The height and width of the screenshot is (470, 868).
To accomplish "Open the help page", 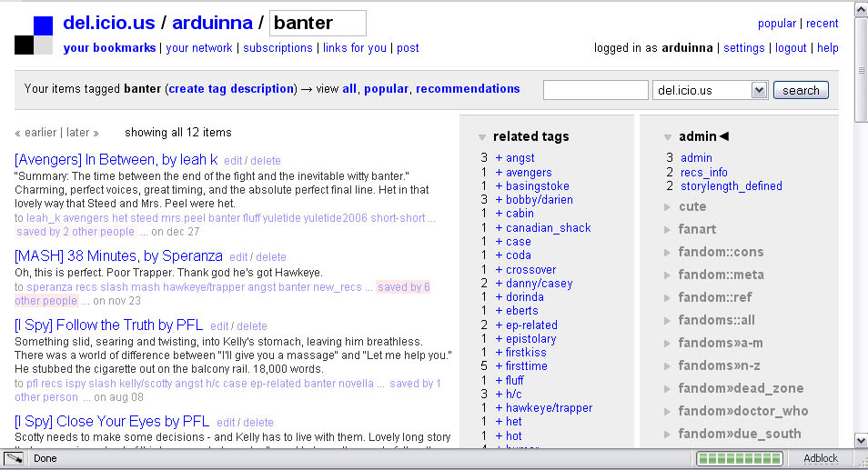I will 828,48.
